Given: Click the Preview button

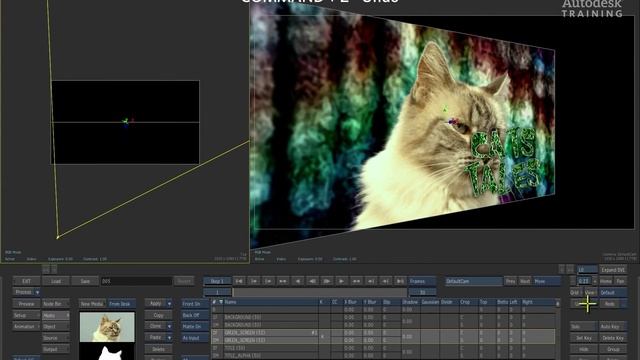Looking at the screenshot, I should (x=26, y=304).
